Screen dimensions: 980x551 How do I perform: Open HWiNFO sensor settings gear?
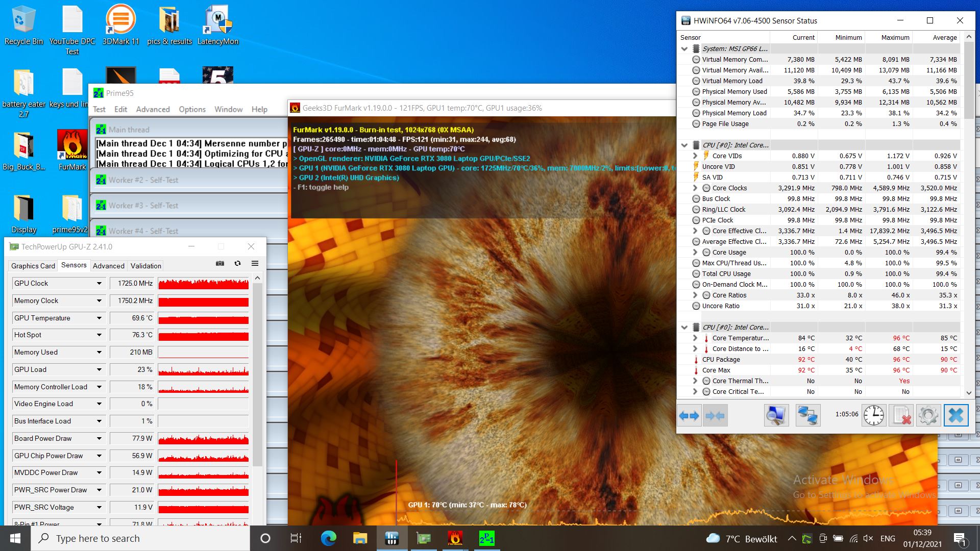point(928,416)
